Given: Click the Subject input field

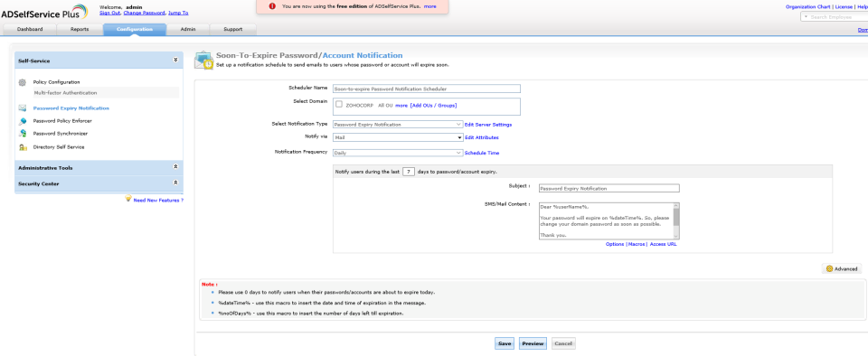Looking at the screenshot, I should click(609, 189).
